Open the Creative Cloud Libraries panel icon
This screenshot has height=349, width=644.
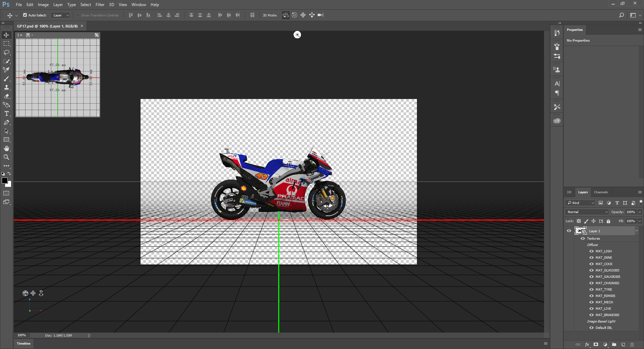click(x=557, y=121)
